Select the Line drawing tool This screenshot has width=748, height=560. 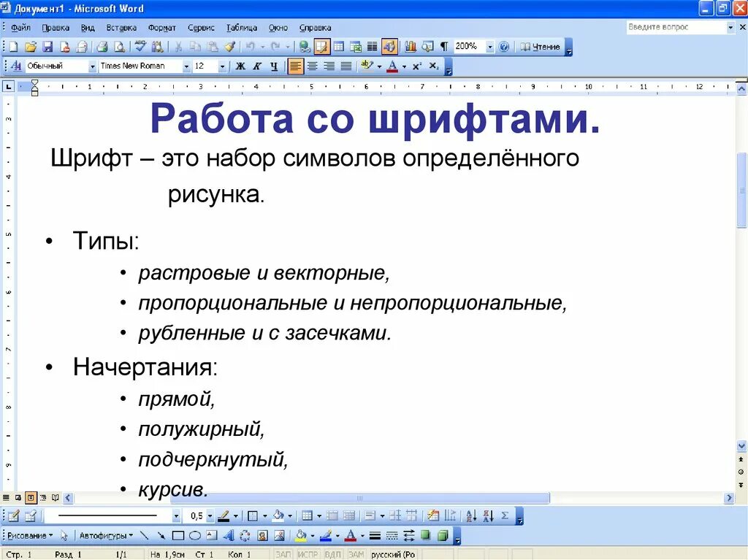click(x=144, y=536)
